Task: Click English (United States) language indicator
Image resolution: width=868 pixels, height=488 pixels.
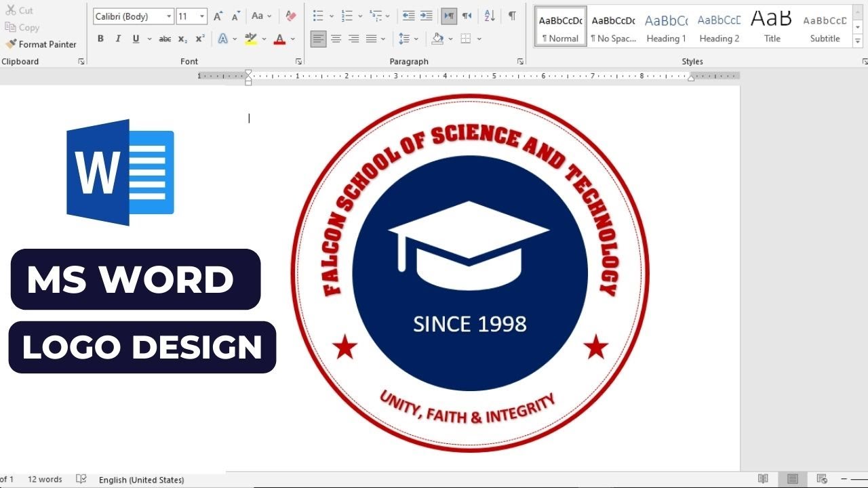Action: pyautogui.click(x=141, y=479)
